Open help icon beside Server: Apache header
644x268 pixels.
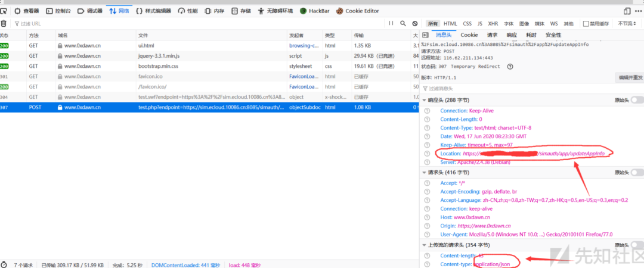click(x=427, y=162)
